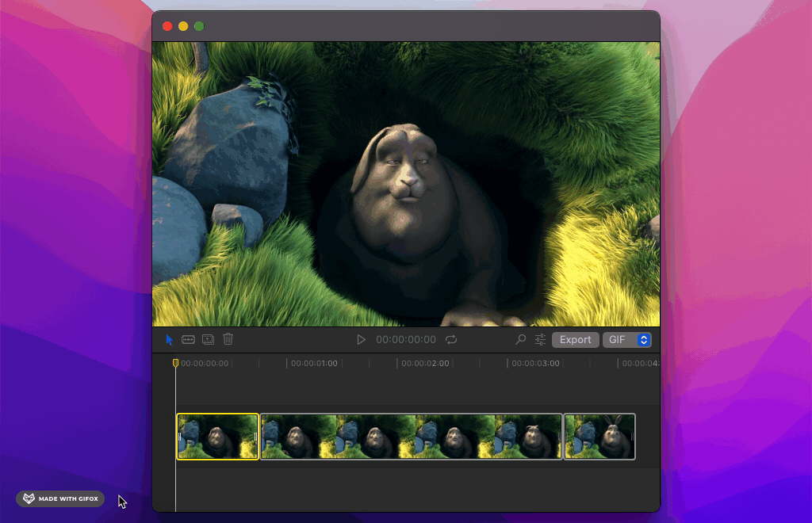
Task: Click the trash delete icon
Action: (228, 339)
